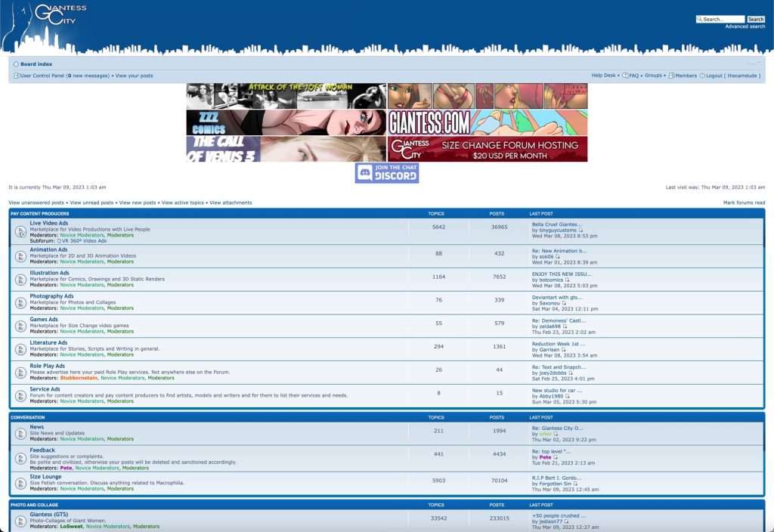Click Mark forums read

pos(744,203)
